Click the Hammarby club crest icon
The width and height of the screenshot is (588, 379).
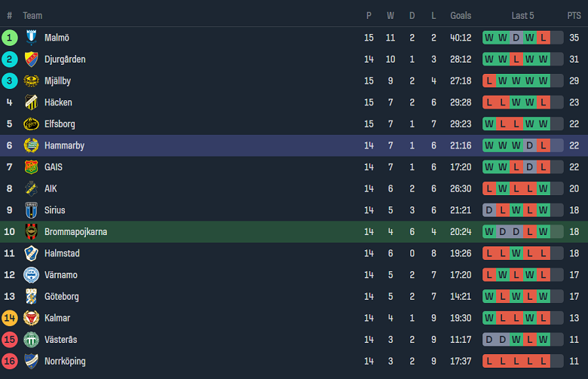point(31,145)
